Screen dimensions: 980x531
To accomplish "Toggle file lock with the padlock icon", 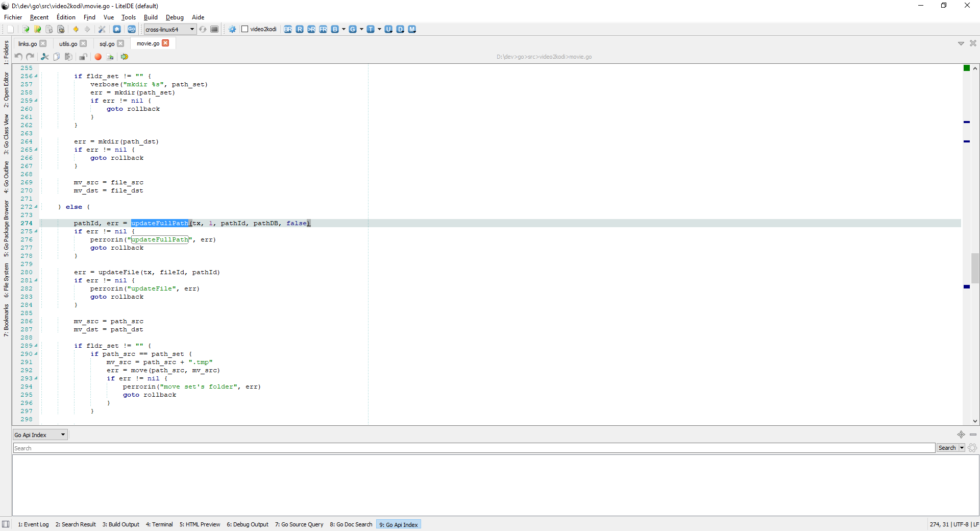I will pos(83,57).
